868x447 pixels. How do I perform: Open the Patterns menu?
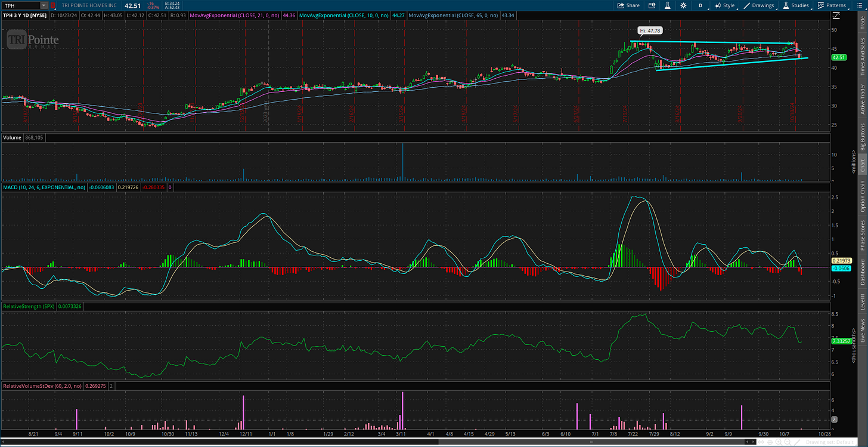pyautogui.click(x=833, y=5)
